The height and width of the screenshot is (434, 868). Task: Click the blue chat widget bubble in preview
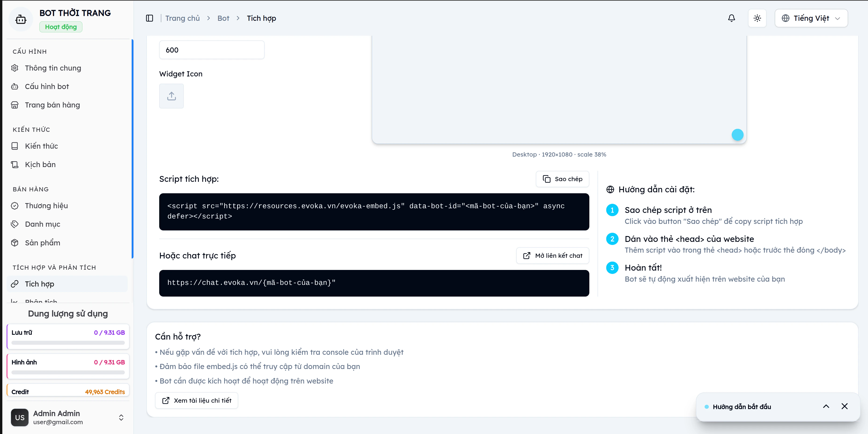point(737,135)
